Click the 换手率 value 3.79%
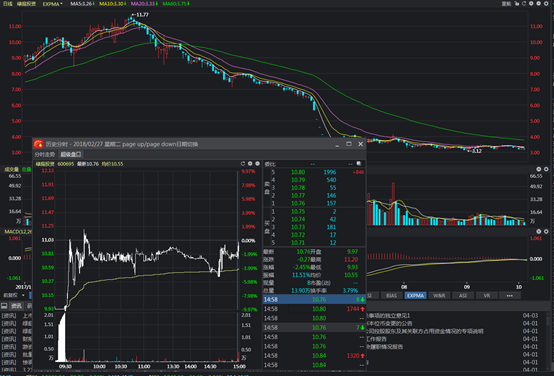 point(350,290)
